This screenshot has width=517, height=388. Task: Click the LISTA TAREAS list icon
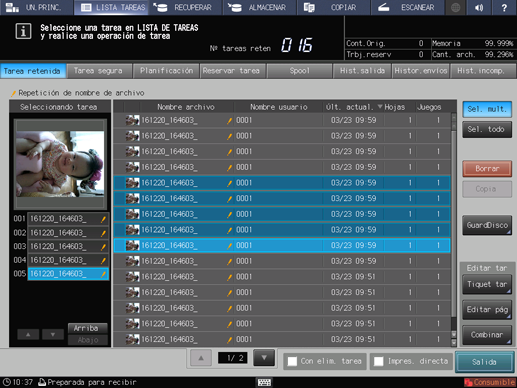coord(86,7)
